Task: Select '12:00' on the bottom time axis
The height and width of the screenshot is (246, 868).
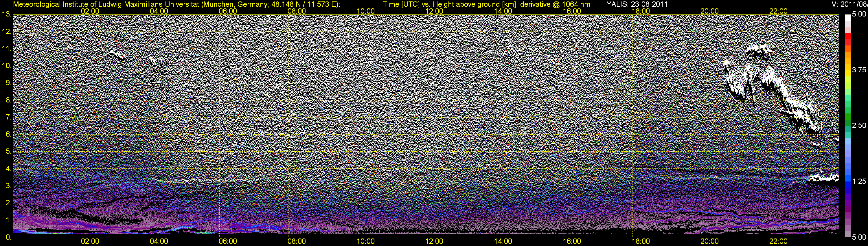Action: (x=434, y=241)
